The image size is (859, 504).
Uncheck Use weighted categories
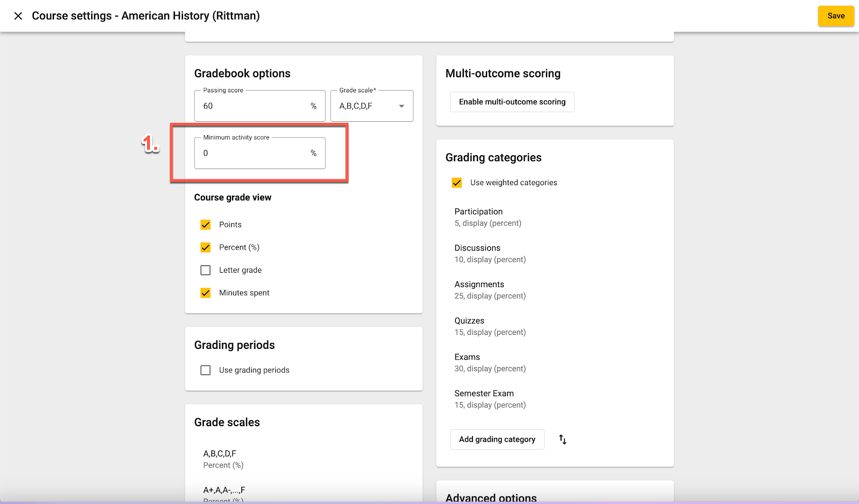coord(457,183)
